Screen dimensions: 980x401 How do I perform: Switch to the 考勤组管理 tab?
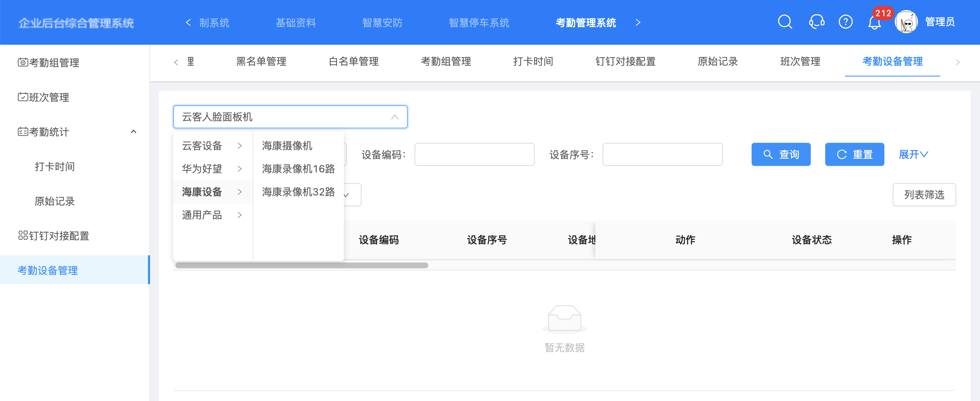(446, 61)
